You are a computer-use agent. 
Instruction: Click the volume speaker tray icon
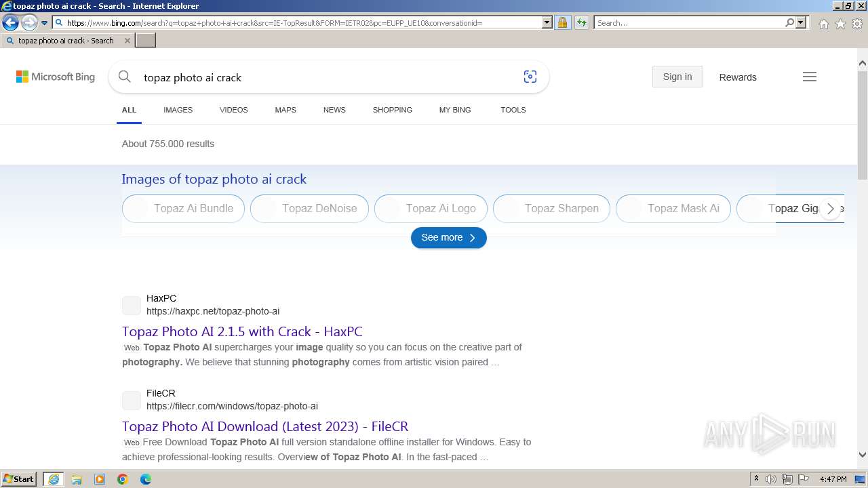pyautogui.click(x=771, y=479)
